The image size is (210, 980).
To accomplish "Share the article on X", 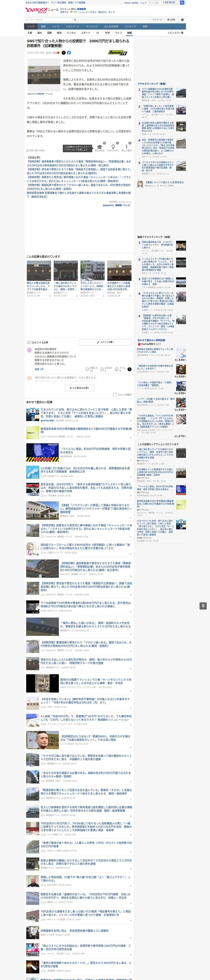I will point(64,53).
